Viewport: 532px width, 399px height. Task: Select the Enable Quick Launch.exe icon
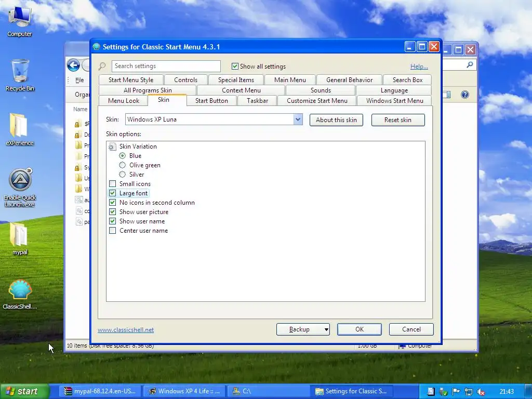tap(20, 187)
